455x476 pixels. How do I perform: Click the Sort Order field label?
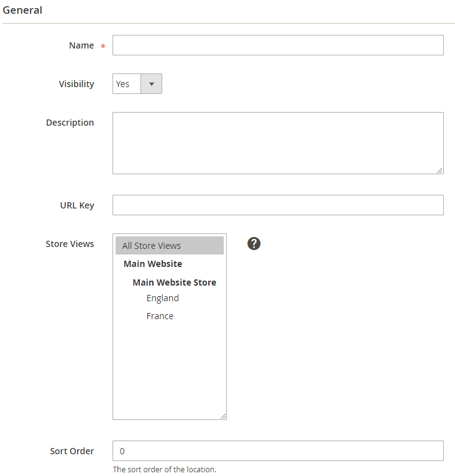[72, 451]
